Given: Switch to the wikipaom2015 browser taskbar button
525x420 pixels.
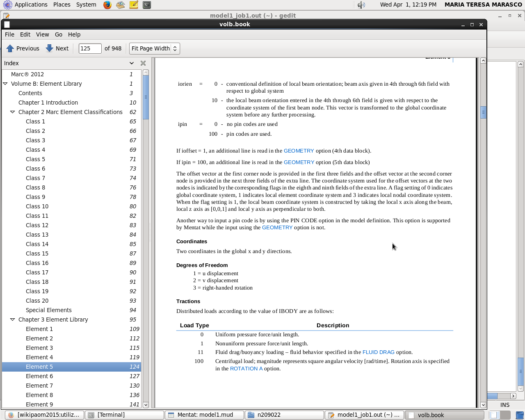Looking at the screenshot, I should pos(44,415).
